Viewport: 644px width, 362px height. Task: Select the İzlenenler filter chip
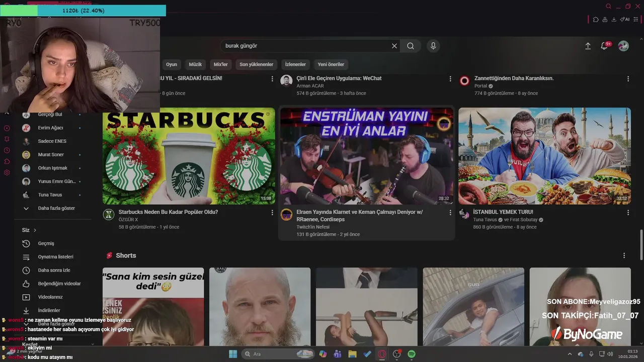tap(295, 64)
